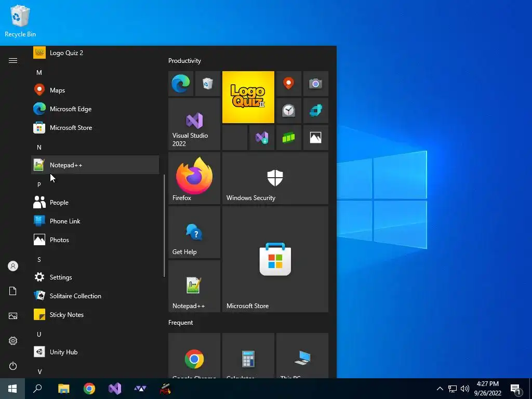The height and width of the screenshot is (399, 532).
Task: Click the network tray icon
Action: (453, 389)
